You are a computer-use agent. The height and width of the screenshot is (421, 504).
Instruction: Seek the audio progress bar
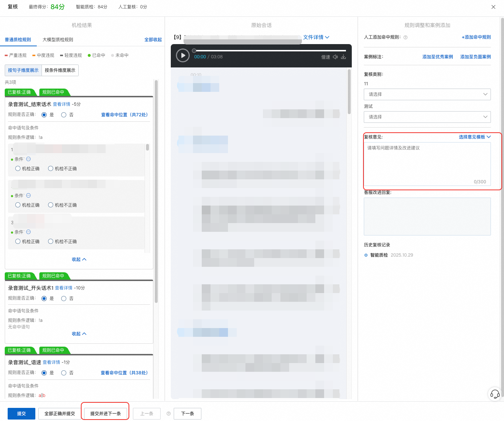coord(270,51)
